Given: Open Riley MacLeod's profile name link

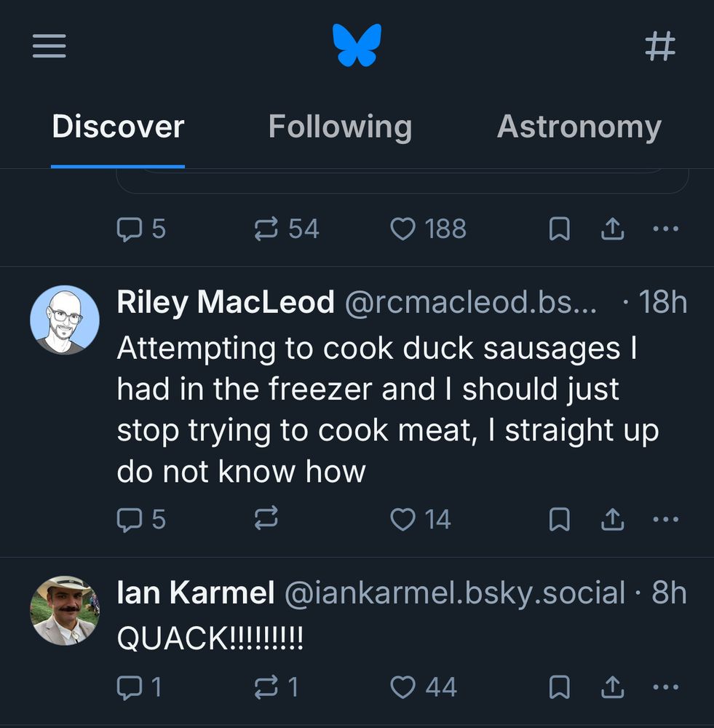Looking at the screenshot, I should (x=226, y=302).
